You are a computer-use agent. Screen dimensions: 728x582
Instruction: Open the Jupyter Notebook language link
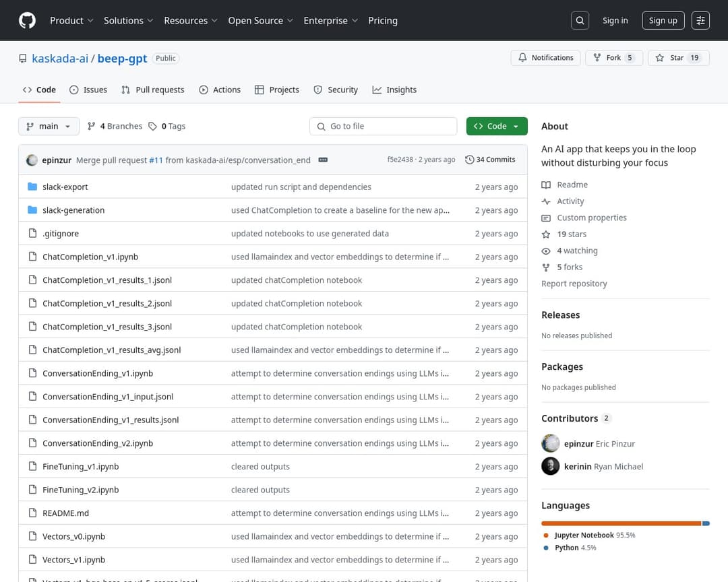[595, 535]
